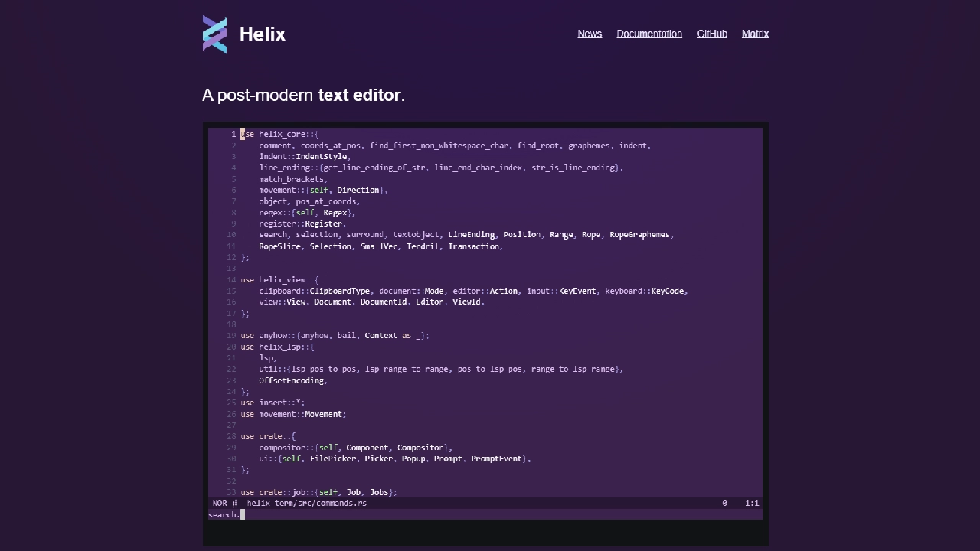
Task: Click the search: prompt input
Action: pos(224,514)
